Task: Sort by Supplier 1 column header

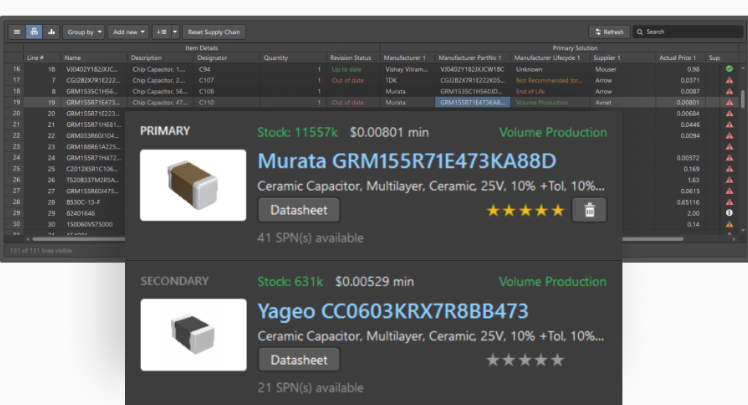Action: (607, 58)
